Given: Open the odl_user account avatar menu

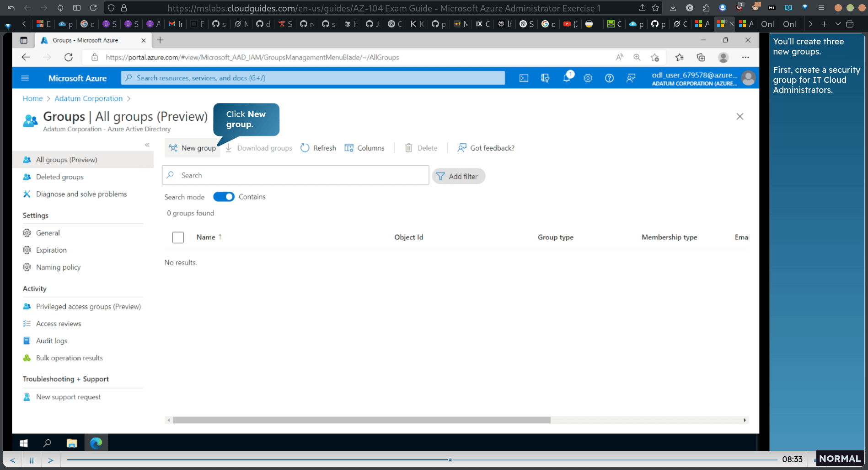Looking at the screenshot, I should pos(749,78).
